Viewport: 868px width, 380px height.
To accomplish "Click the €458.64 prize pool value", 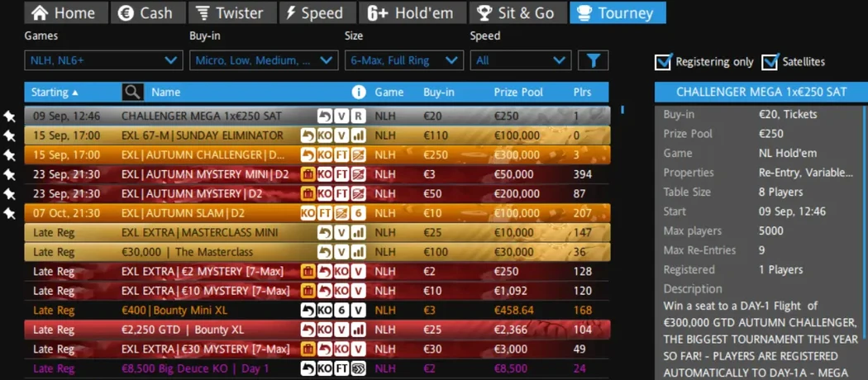I will [513, 311].
